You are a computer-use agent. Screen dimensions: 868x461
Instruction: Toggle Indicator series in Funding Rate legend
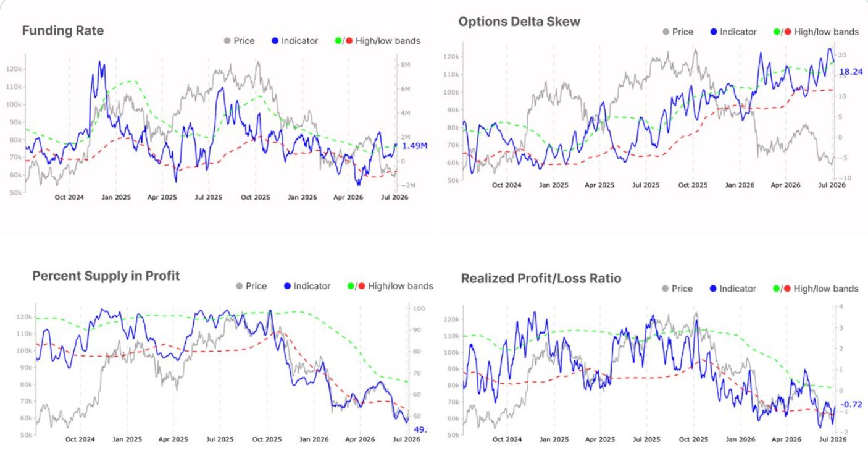point(294,41)
